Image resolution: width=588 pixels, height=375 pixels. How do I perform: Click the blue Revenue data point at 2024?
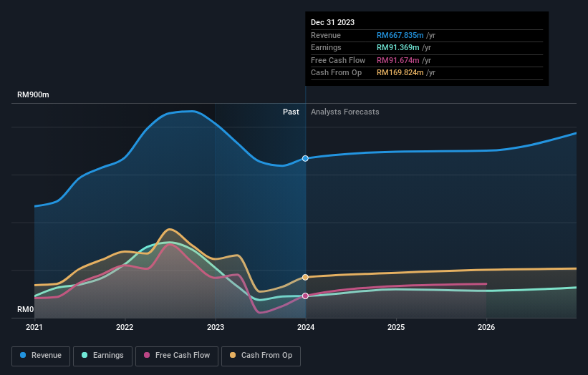(x=305, y=158)
